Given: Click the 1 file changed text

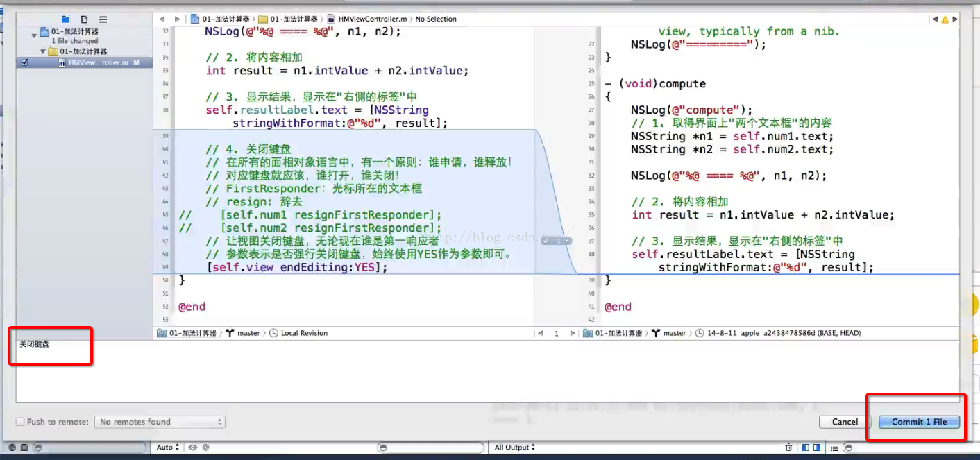Looking at the screenshot, I should [x=75, y=41].
